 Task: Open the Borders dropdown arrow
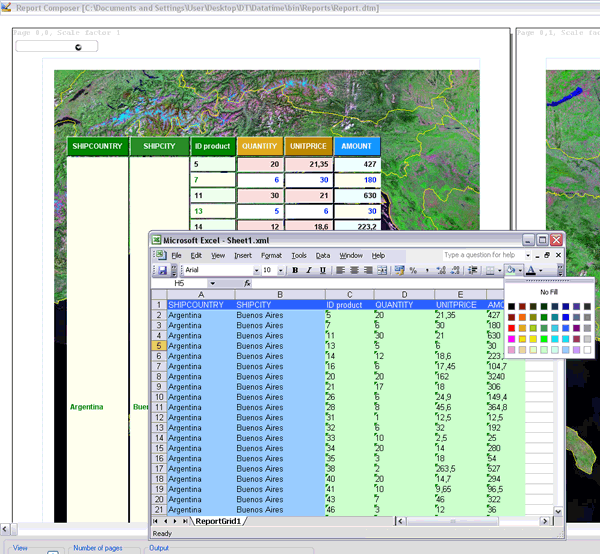click(x=499, y=270)
